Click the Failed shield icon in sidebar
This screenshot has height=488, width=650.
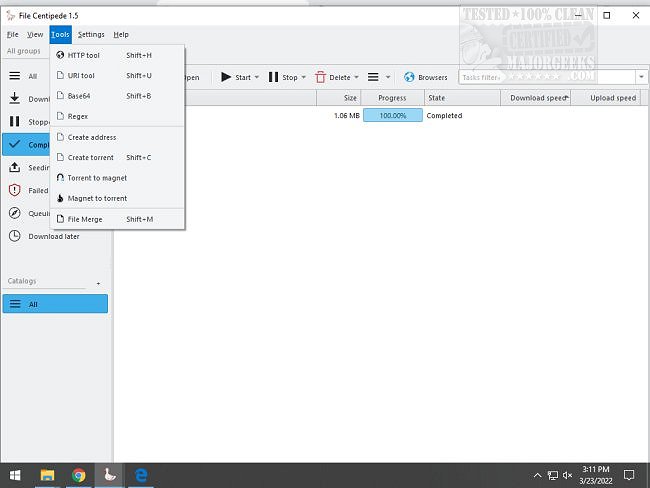[x=15, y=190]
